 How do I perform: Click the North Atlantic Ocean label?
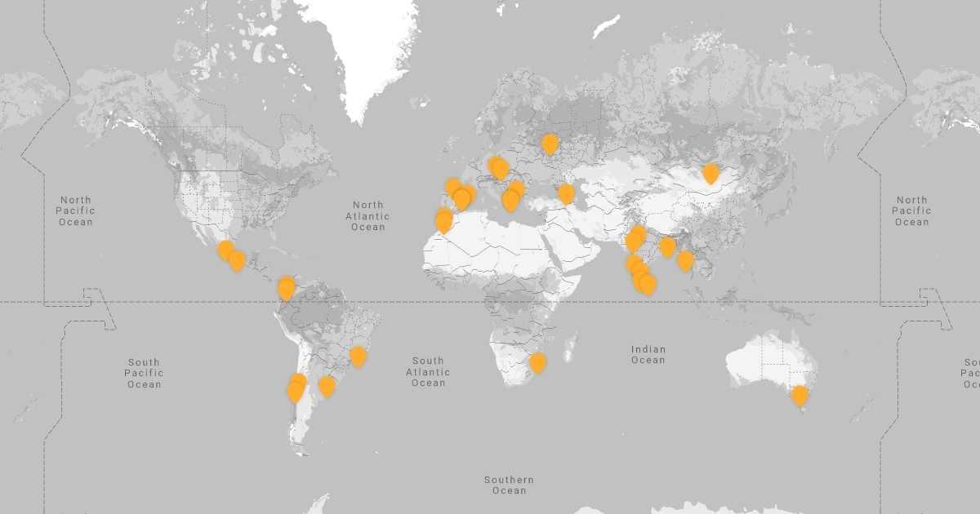tap(367, 216)
